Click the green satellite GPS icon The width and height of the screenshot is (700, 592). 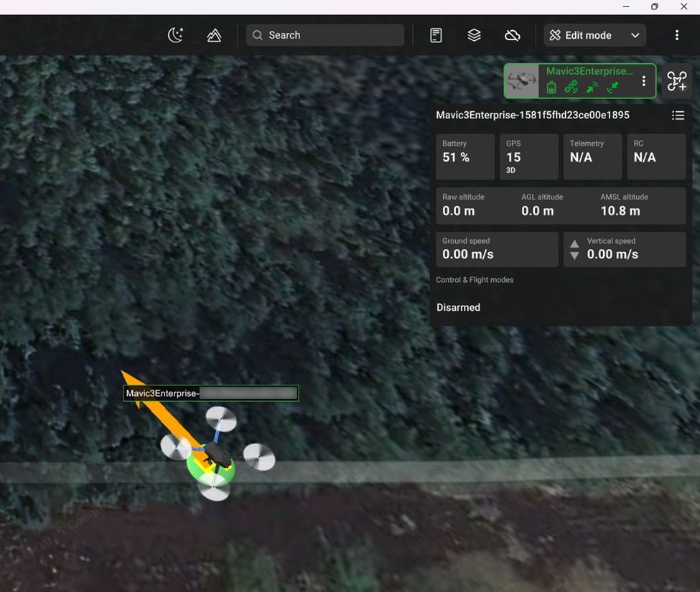[x=571, y=87]
